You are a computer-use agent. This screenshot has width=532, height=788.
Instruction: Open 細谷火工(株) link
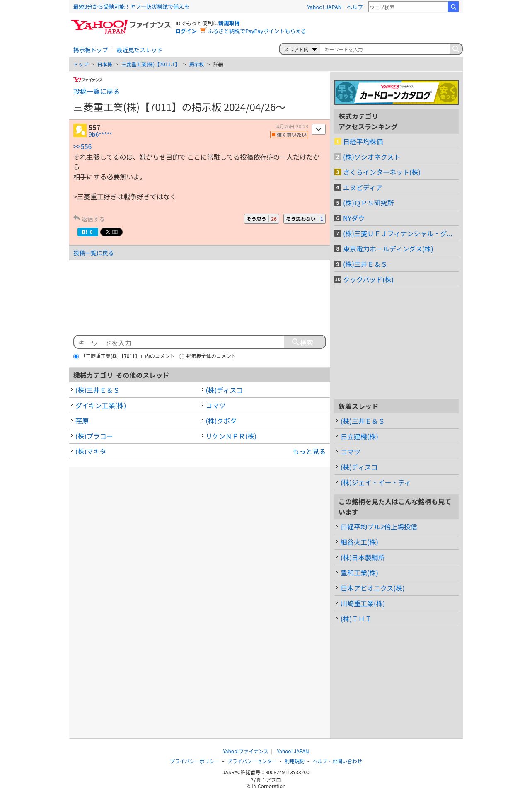click(x=359, y=542)
